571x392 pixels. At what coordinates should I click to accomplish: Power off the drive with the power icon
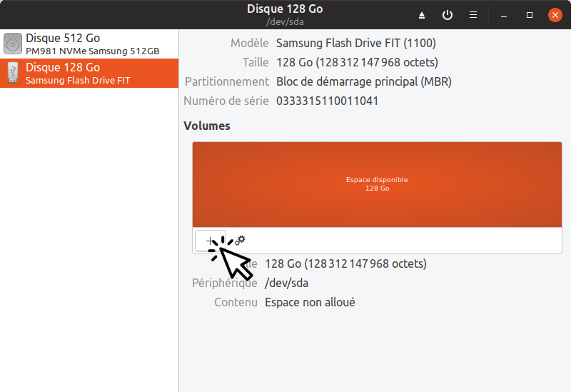pyautogui.click(x=448, y=15)
